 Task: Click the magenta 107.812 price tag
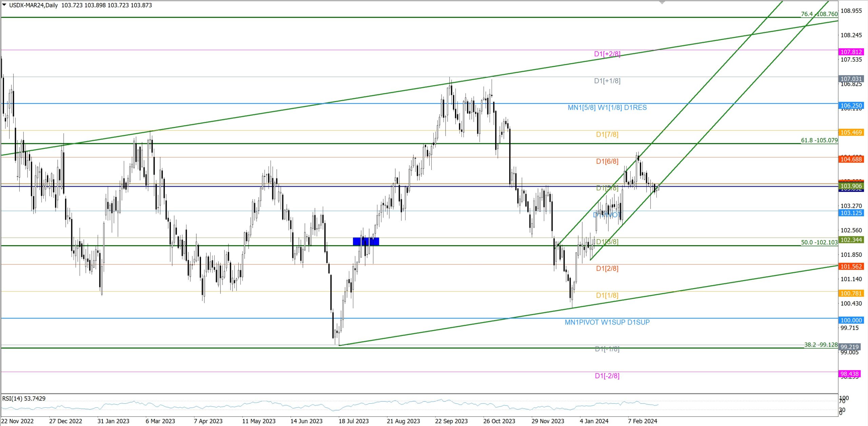pyautogui.click(x=851, y=52)
